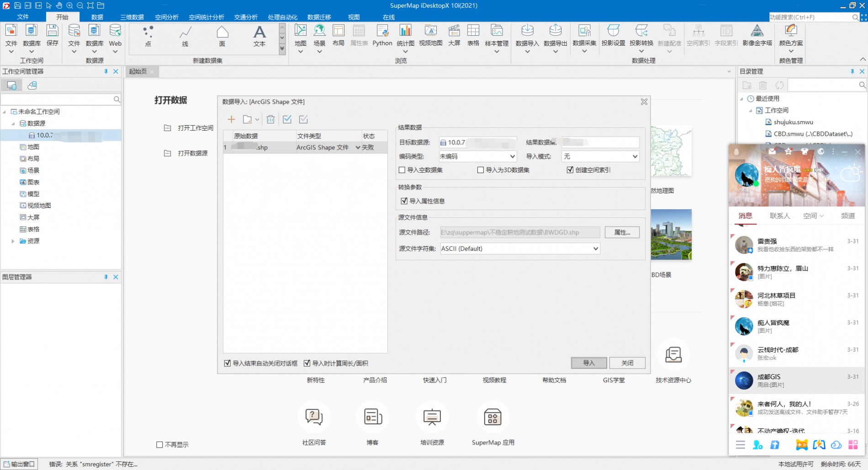Open the add-folder arrow dropdown in import dialog
868x470 pixels.
(257, 119)
